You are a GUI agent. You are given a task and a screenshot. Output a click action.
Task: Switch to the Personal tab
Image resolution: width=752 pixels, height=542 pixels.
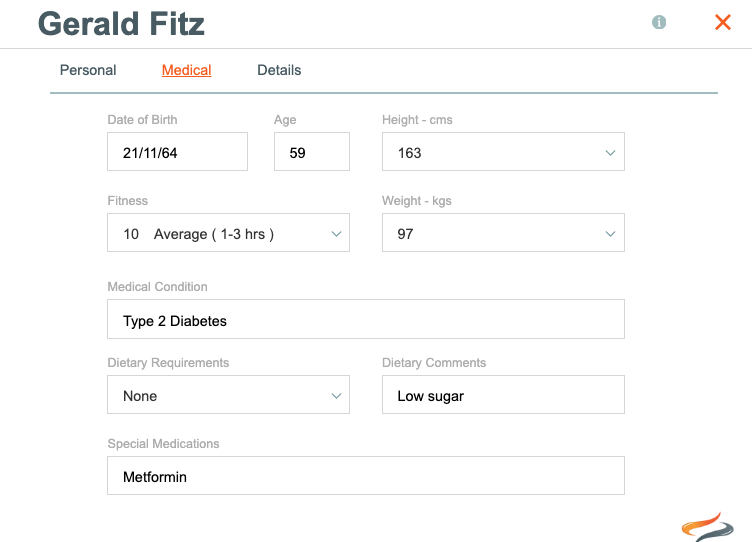pyautogui.click(x=88, y=70)
